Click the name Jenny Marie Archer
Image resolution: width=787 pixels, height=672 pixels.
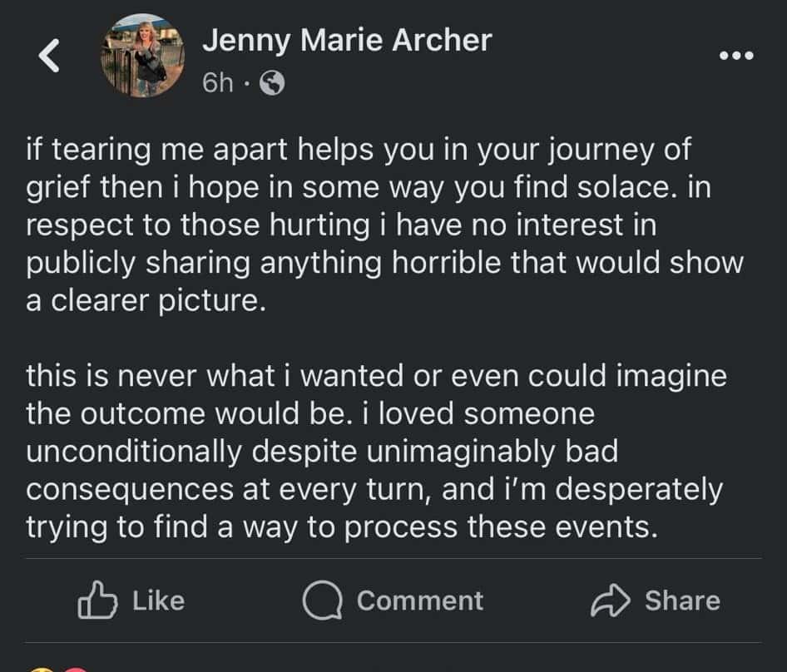click(348, 39)
